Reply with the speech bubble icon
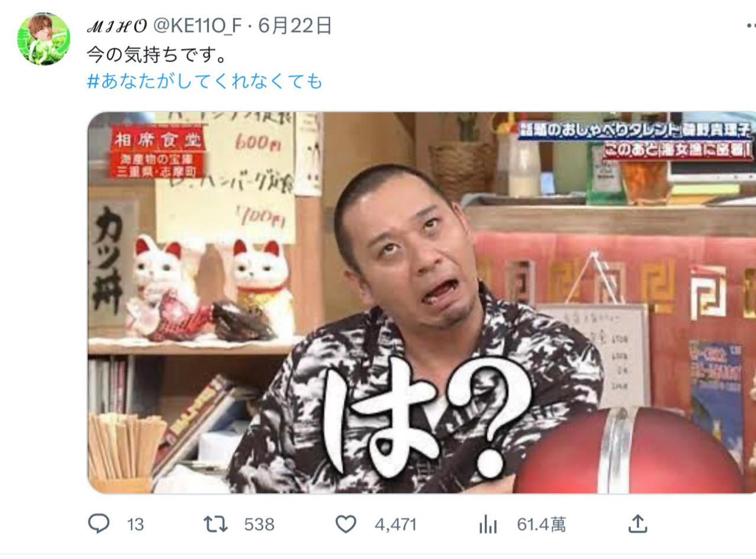 (99, 524)
